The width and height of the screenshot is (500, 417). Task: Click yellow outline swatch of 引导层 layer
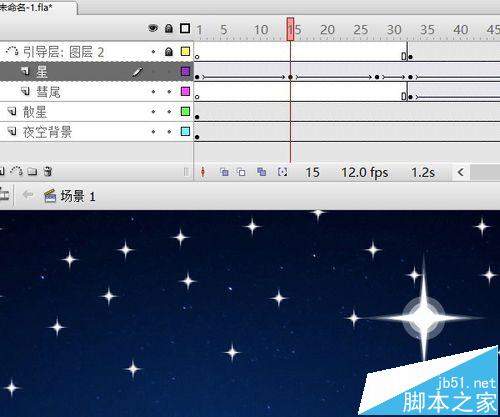click(x=185, y=51)
